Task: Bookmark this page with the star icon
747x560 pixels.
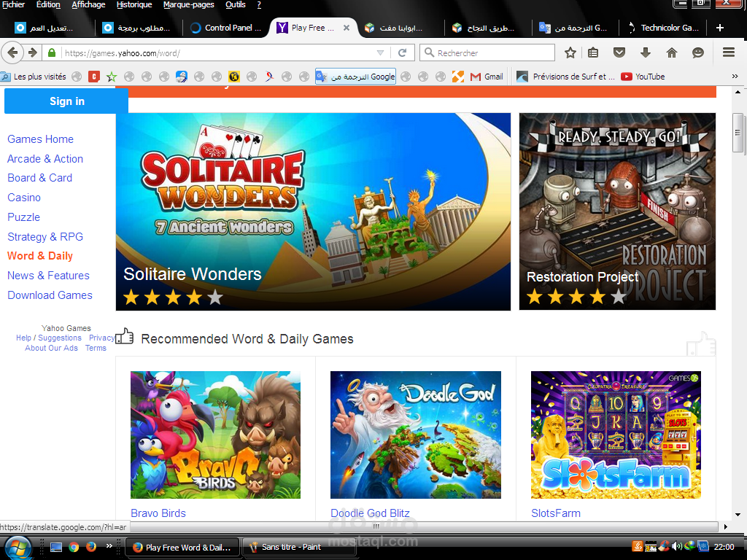Action: (x=570, y=52)
